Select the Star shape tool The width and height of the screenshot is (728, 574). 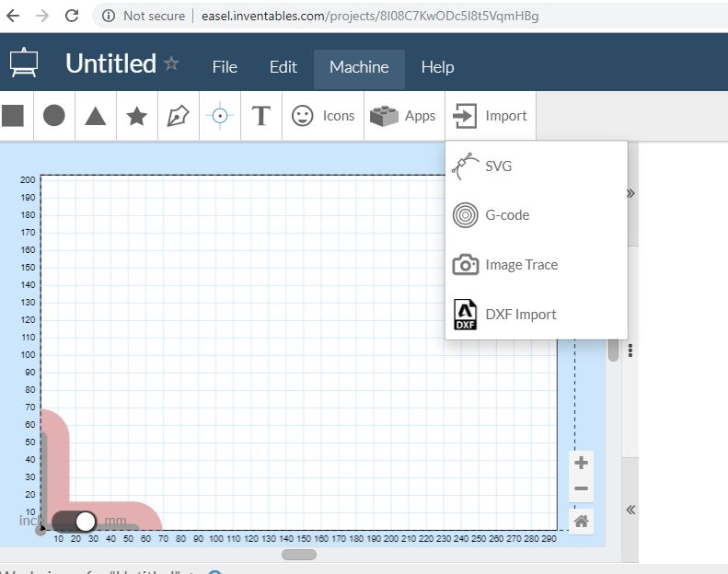click(x=137, y=116)
